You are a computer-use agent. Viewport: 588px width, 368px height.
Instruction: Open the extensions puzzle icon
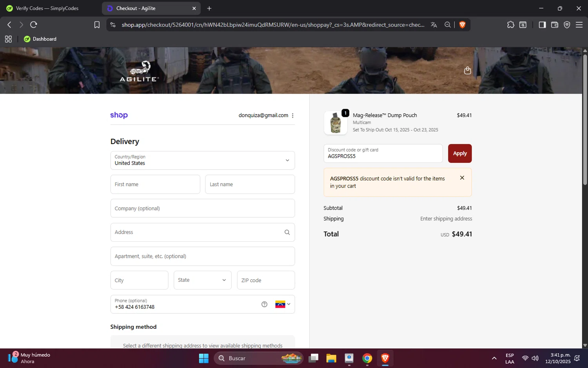pyautogui.click(x=510, y=25)
